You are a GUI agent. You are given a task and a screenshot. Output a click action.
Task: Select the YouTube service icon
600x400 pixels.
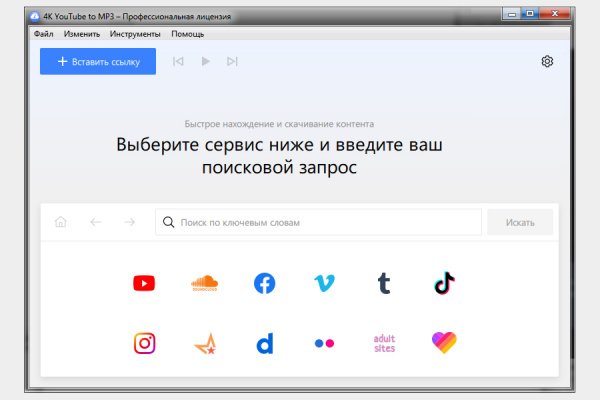(x=144, y=283)
